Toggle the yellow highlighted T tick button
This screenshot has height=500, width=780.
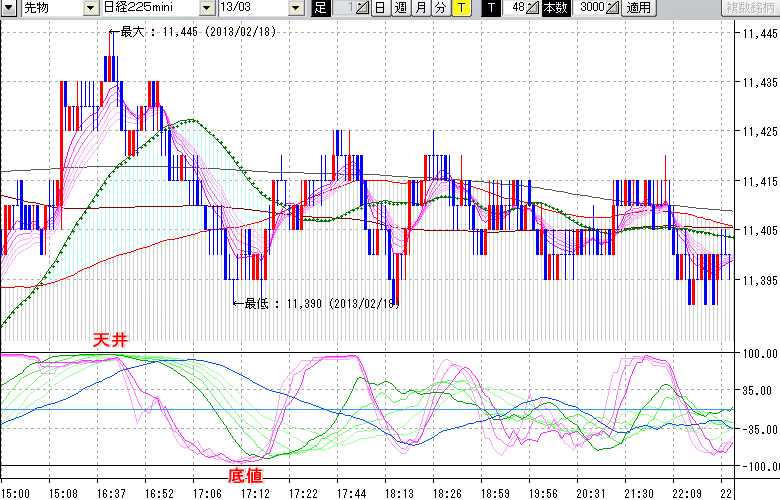tap(460, 8)
